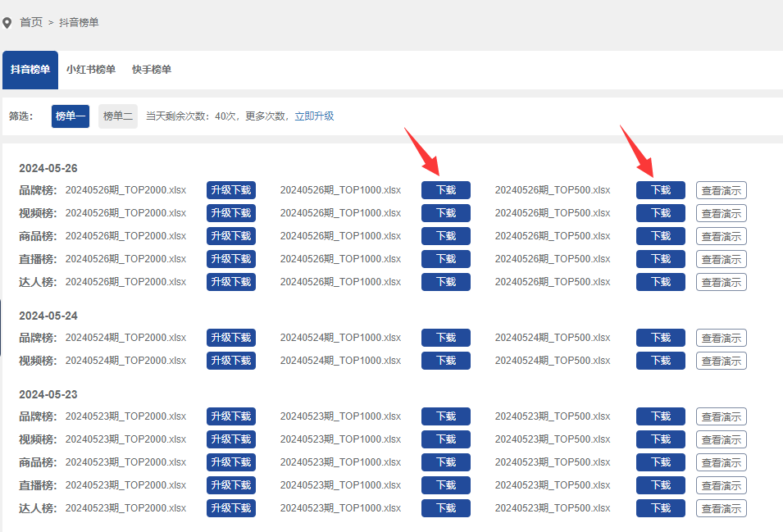Viewport: 783px width, 532px height.
Task: Download 20240526 达人榜 TOP500 file
Action: [x=661, y=282]
